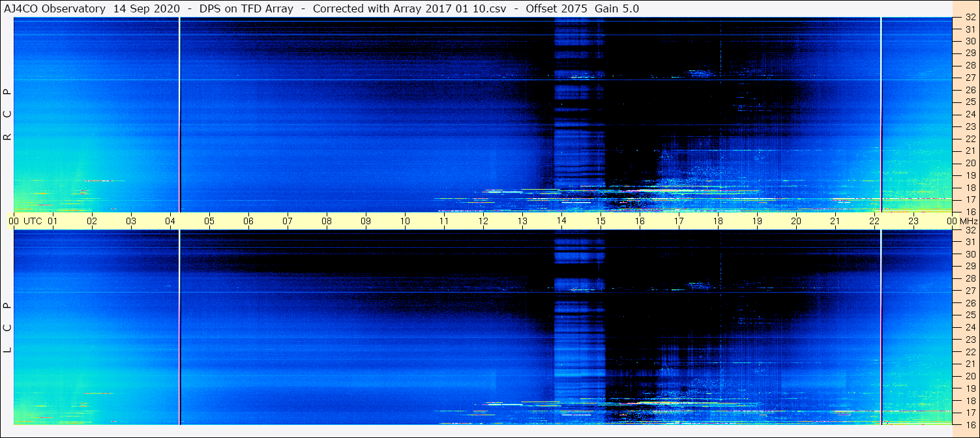Select the 04 hour mark on UTC axis
The image size is (980, 438).
(x=170, y=221)
